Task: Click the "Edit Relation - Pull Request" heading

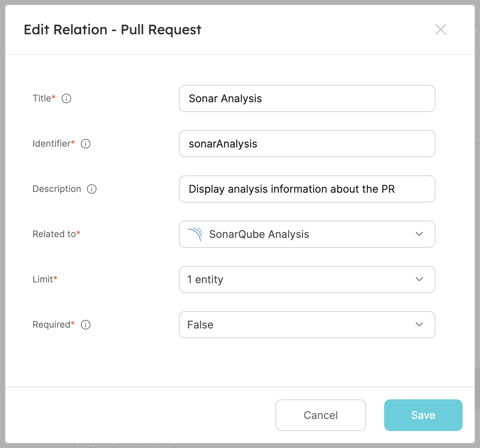Action: [x=112, y=30]
